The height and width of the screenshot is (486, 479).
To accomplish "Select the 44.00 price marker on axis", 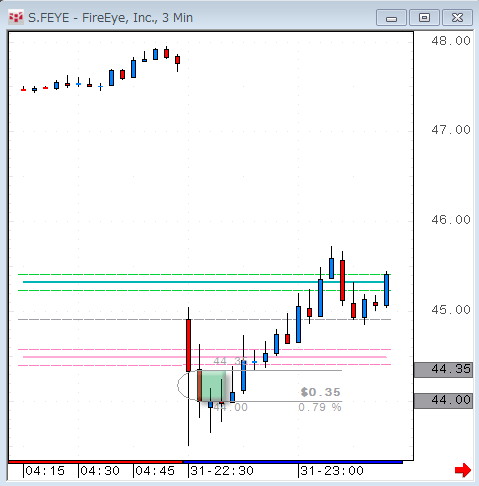I will tap(443, 400).
